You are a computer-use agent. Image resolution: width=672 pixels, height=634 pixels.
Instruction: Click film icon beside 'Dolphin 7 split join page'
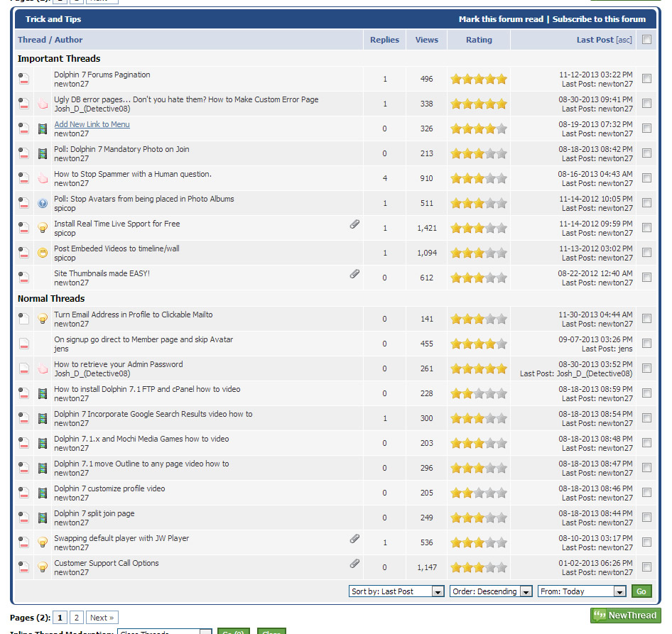click(43, 518)
